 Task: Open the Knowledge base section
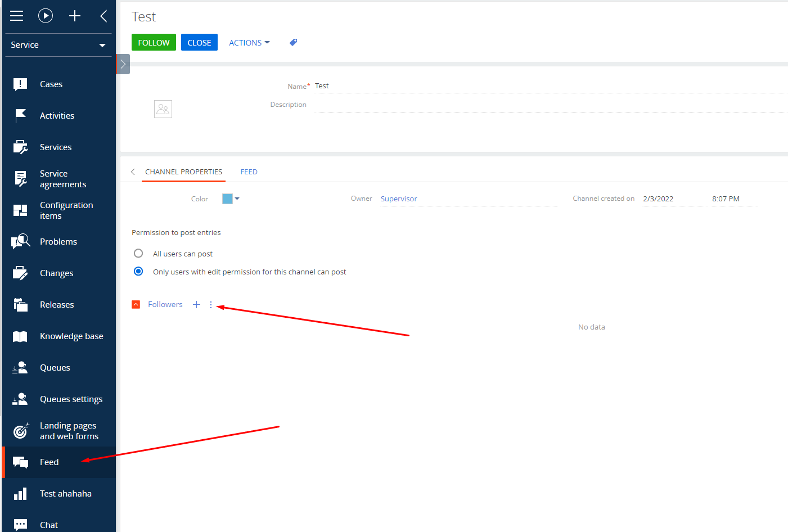click(x=71, y=336)
